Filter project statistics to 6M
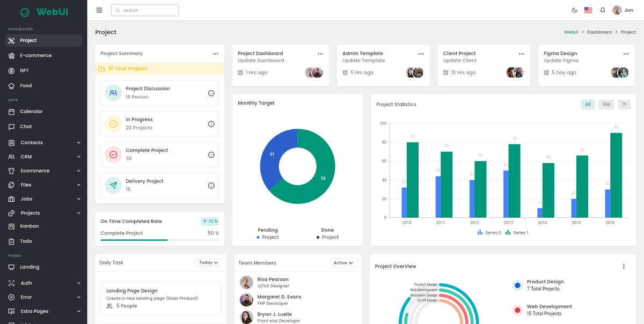 (x=606, y=105)
